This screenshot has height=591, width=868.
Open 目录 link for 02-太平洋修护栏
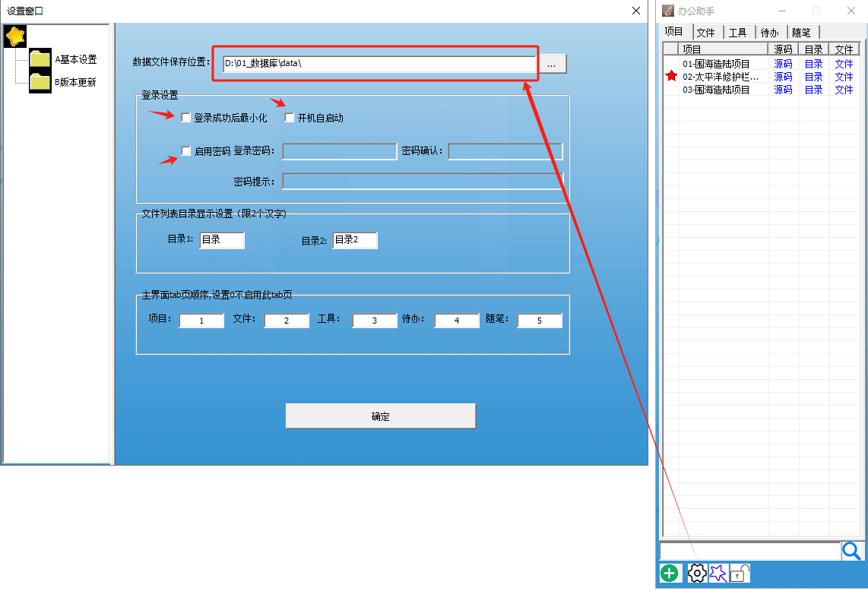813,77
